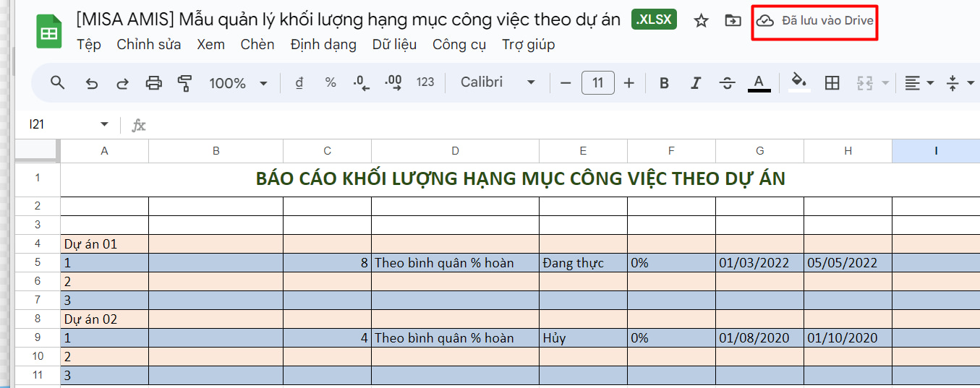Toggle strikethrough formatting
Image resolution: width=980 pixels, height=388 pixels.
click(x=728, y=83)
